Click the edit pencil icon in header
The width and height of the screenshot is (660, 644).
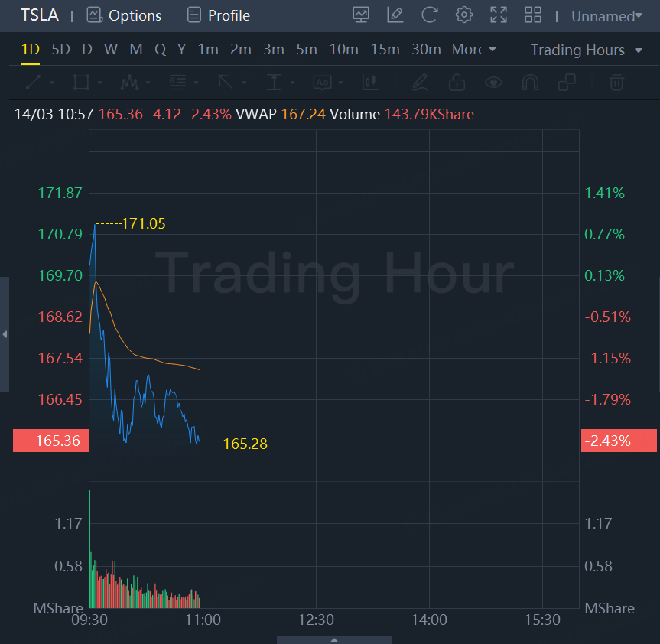pos(395,15)
